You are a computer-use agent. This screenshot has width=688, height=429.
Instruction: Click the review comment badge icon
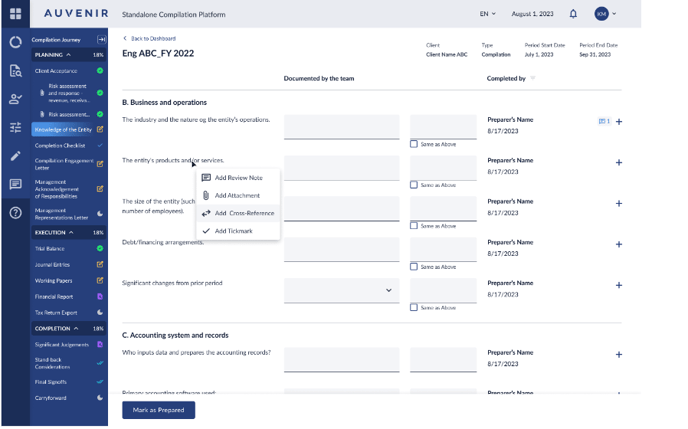click(x=603, y=121)
